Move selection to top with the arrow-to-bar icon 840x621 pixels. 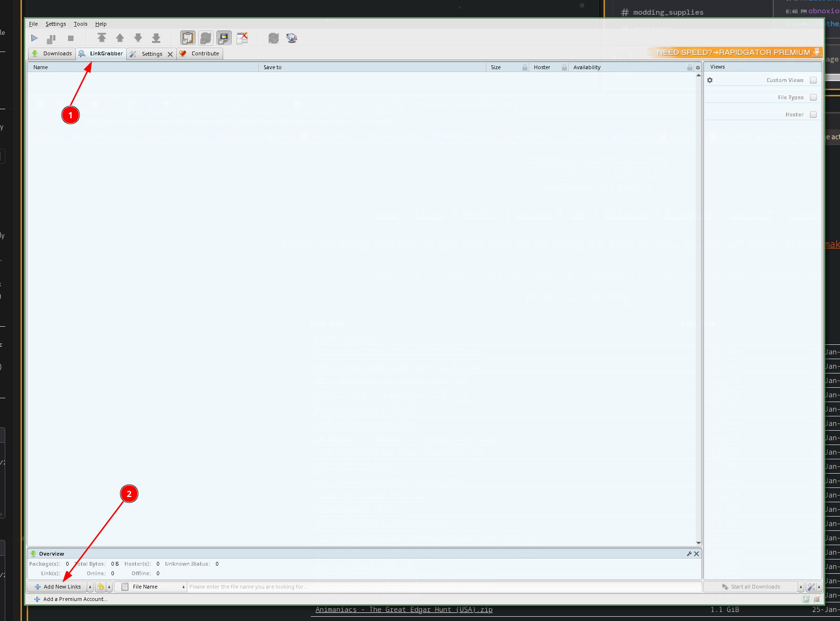point(102,38)
